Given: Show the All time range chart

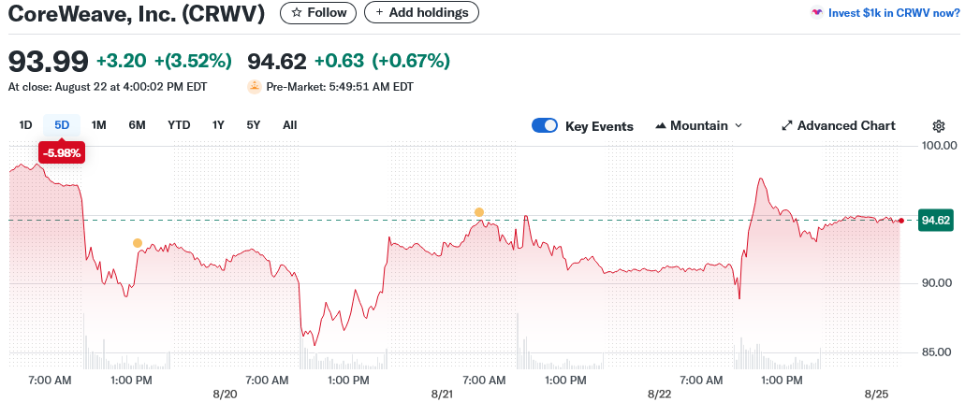Looking at the screenshot, I should tap(289, 125).
